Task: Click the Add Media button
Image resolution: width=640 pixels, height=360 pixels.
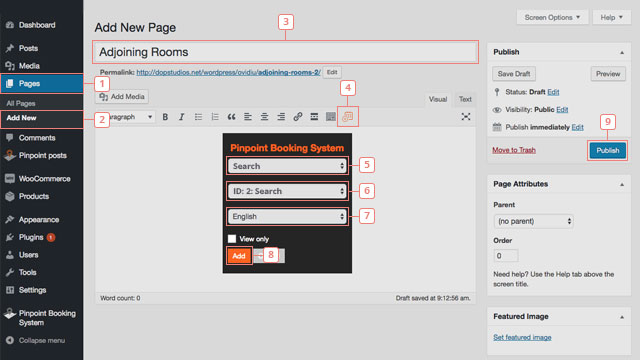Action: (x=122, y=97)
